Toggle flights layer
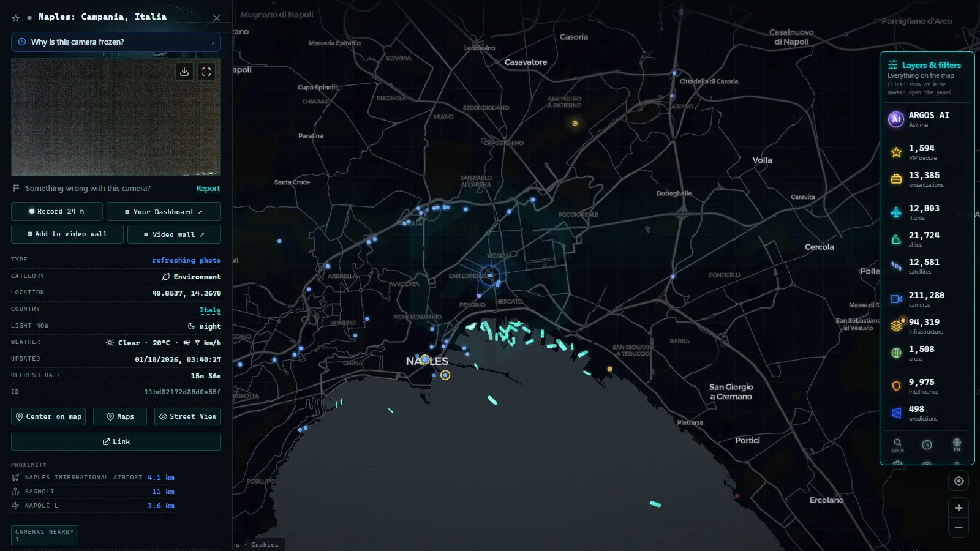 point(927,212)
